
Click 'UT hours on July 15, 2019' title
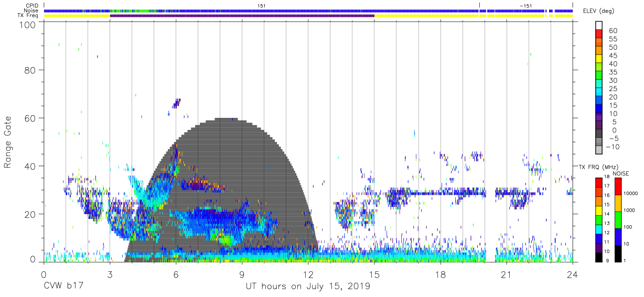tap(308, 287)
